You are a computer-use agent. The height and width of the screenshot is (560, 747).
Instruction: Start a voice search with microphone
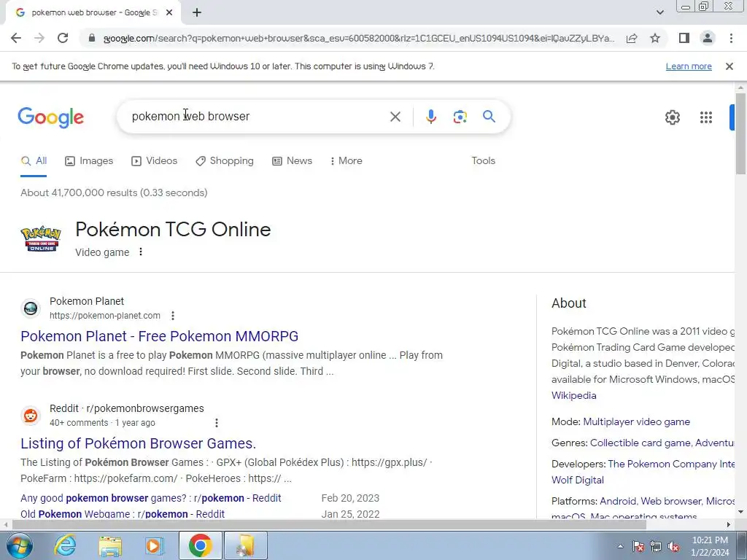click(x=430, y=117)
